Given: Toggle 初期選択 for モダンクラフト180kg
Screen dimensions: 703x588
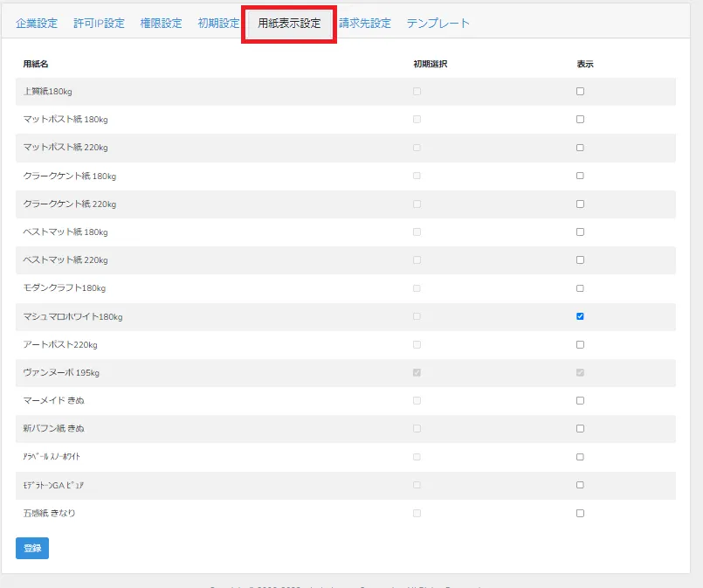Looking at the screenshot, I should pos(417,287).
